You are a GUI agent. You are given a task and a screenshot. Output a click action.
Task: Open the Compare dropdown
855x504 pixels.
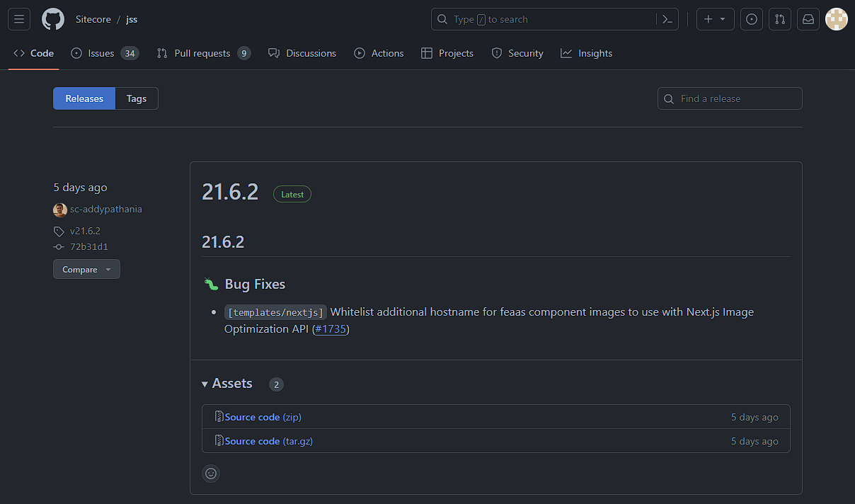pos(86,269)
